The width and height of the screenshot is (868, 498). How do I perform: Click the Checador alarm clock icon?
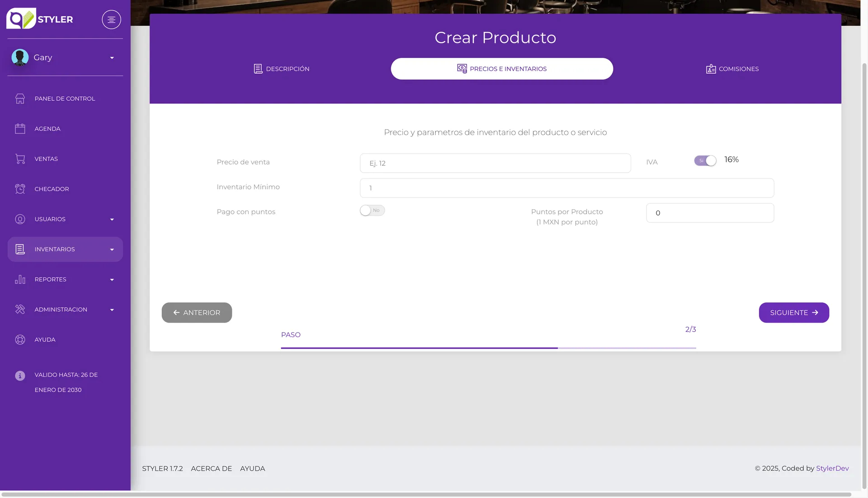pos(20,189)
